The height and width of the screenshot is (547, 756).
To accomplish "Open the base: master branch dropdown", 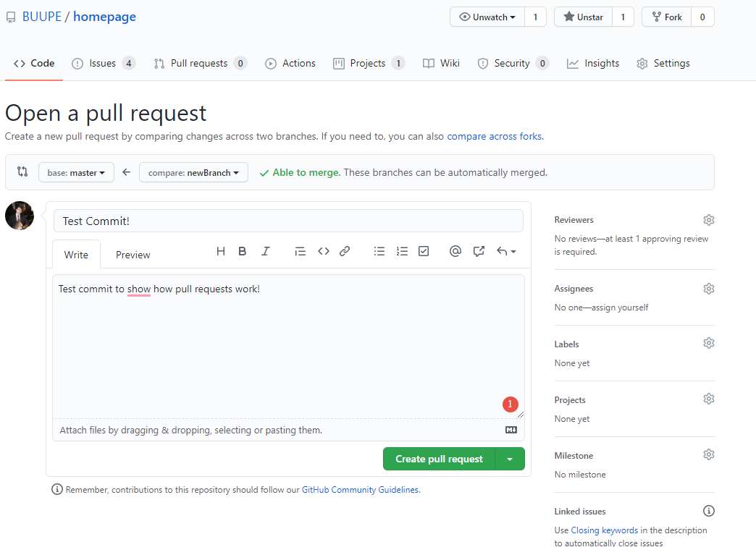I will (76, 172).
